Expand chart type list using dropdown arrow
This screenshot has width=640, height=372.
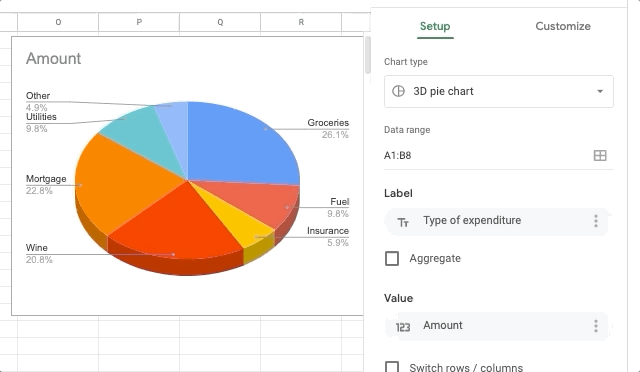tap(600, 91)
